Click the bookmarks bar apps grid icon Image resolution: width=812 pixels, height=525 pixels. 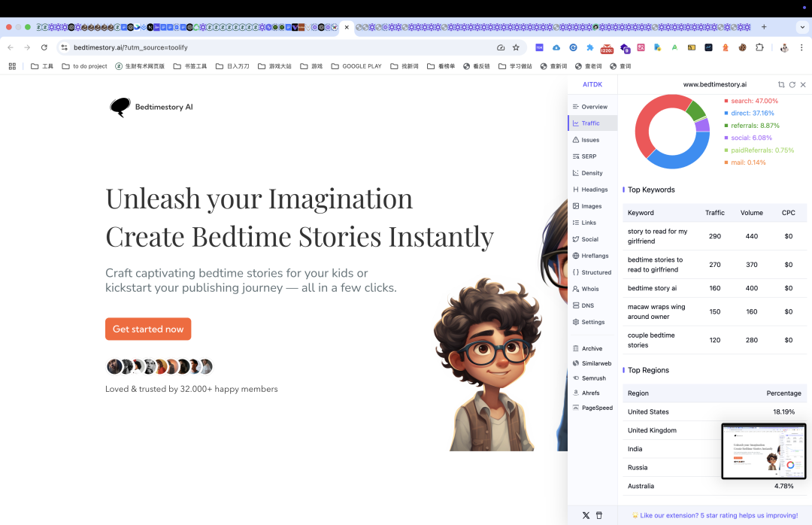(x=13, y=66)
